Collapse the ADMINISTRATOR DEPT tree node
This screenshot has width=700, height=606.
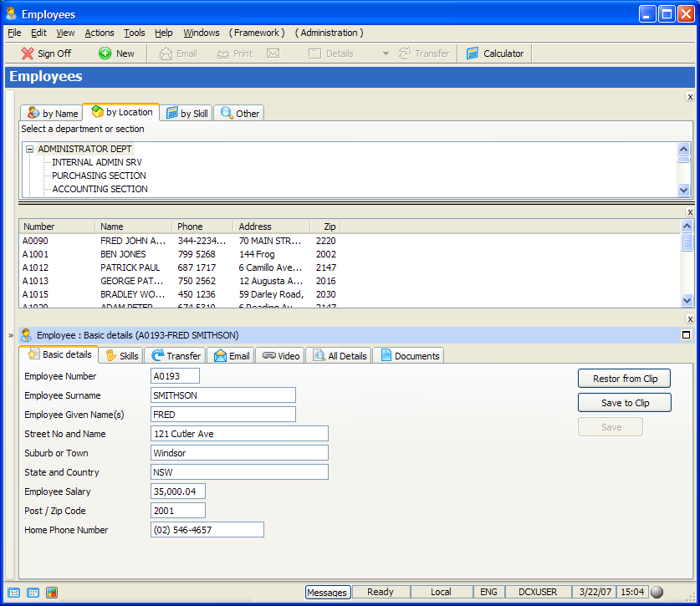(x=29, y=150)
